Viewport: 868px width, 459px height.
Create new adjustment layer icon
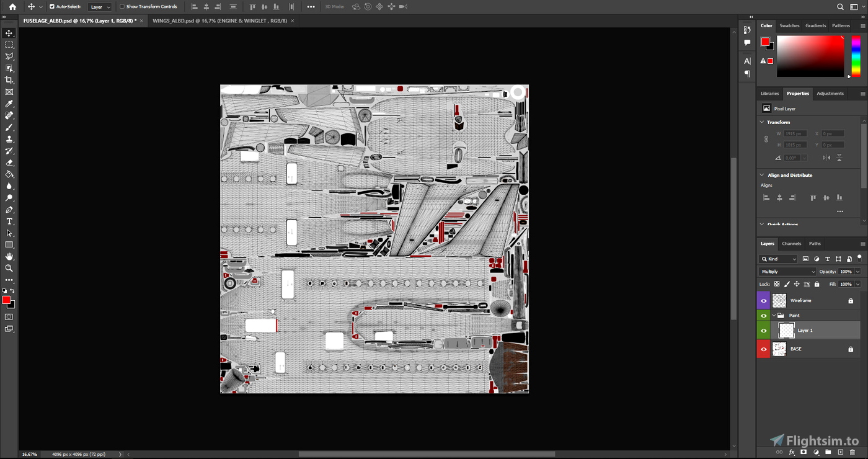coord(816,452)
